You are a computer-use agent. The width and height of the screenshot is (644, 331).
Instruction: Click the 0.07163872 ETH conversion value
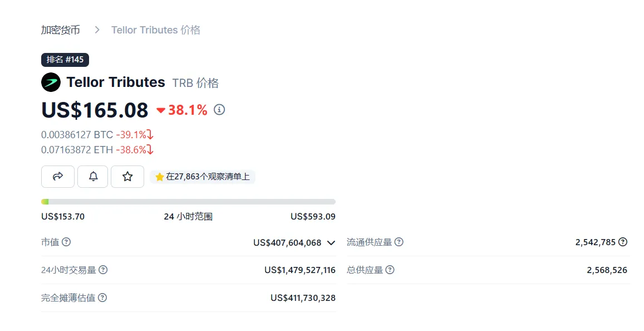[x=77, y=149]
